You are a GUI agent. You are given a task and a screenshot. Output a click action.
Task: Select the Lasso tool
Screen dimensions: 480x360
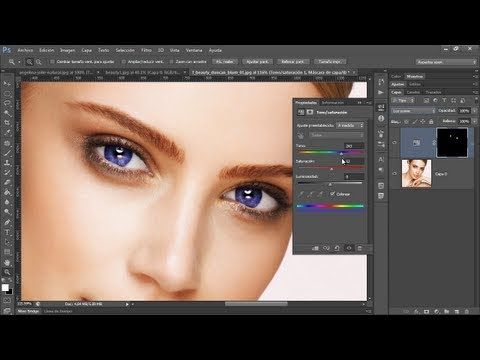[7, 103]
